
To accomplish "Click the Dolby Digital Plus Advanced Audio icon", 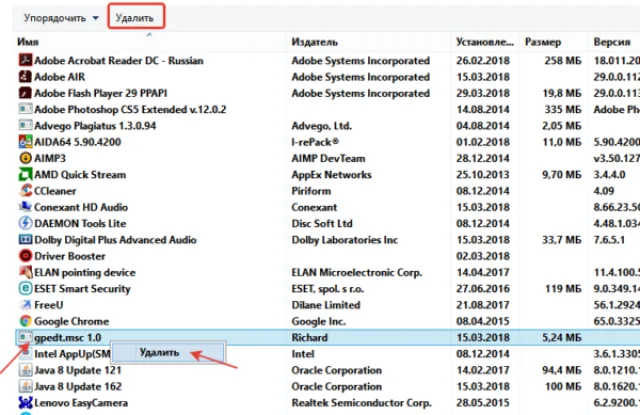I will (x=25, y=240).
